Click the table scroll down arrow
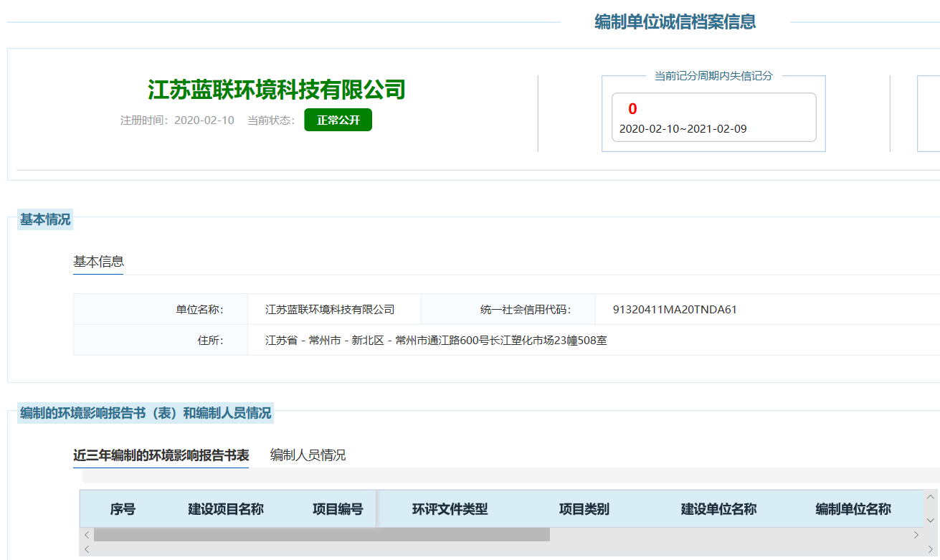The image size is (940, 560). [x=931, y=520]
